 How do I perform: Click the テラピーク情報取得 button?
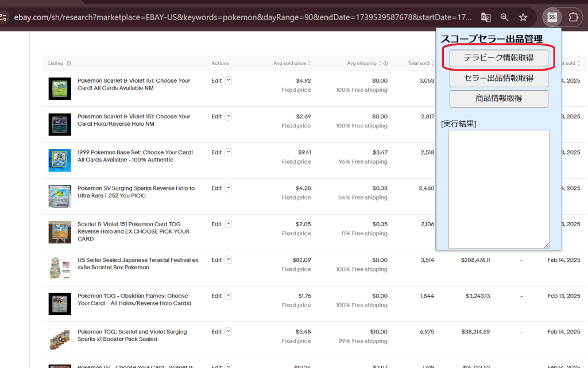click(x=499, y=58)
